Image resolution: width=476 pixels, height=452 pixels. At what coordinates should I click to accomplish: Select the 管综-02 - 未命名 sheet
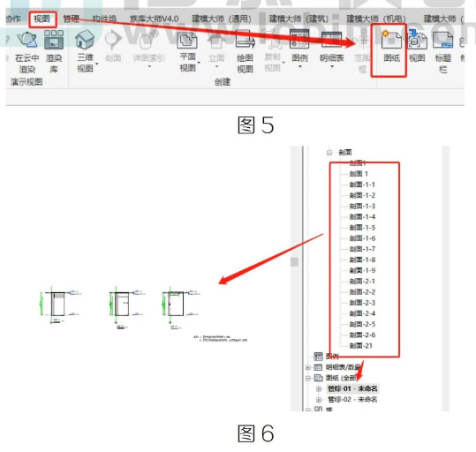352,400
